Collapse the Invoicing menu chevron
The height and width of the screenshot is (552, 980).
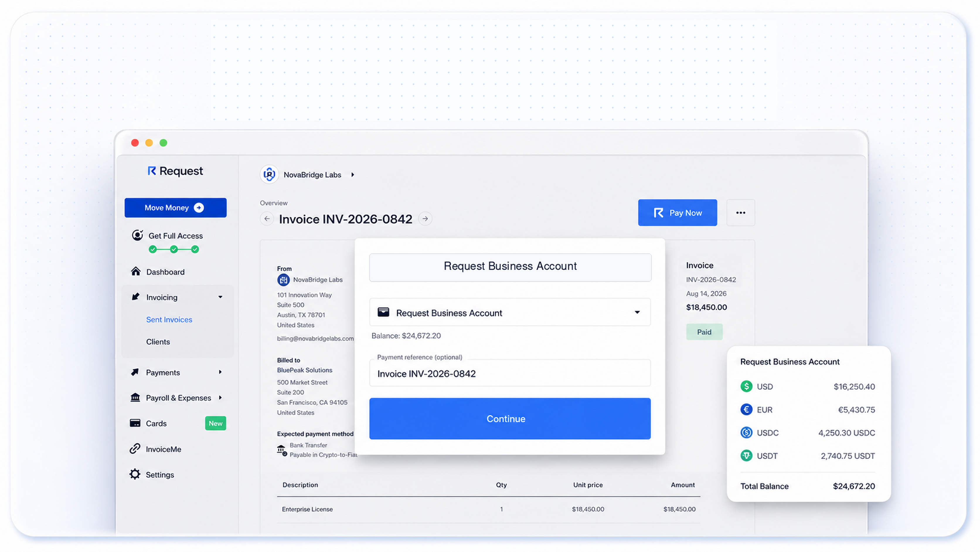(x=220, y=297)
